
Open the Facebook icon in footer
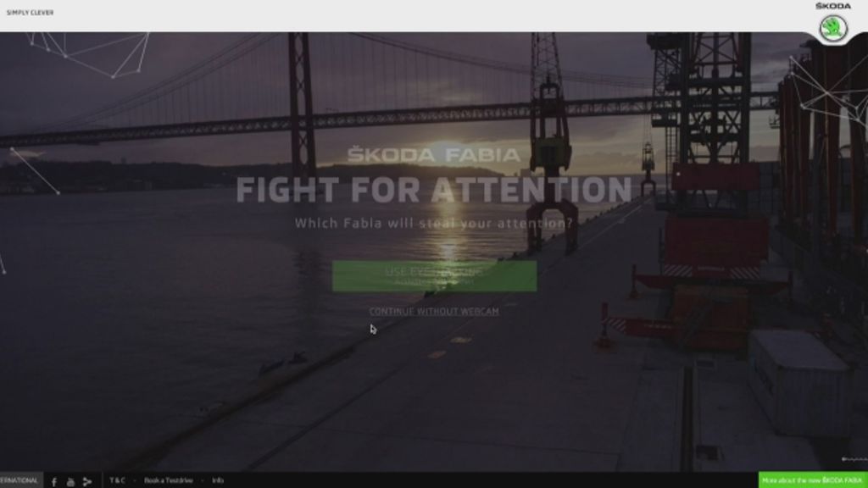(x=54, y=482)
